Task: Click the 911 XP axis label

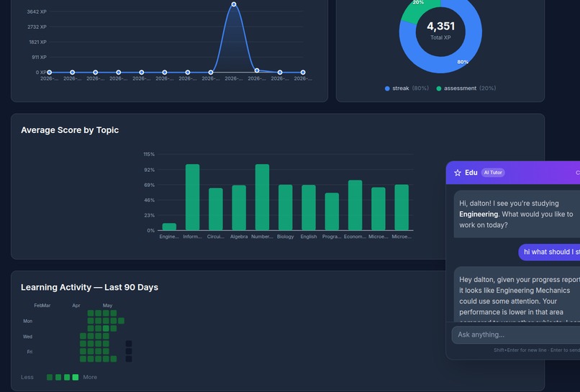Action: click(39, 58)
